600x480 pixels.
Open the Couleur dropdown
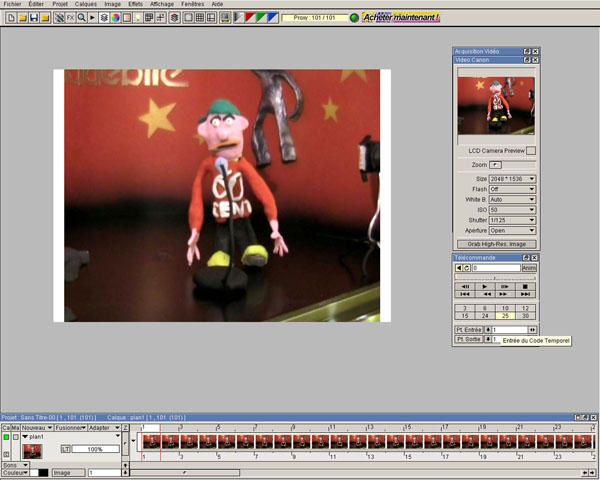pyautogui.click(x=15, y=473)
